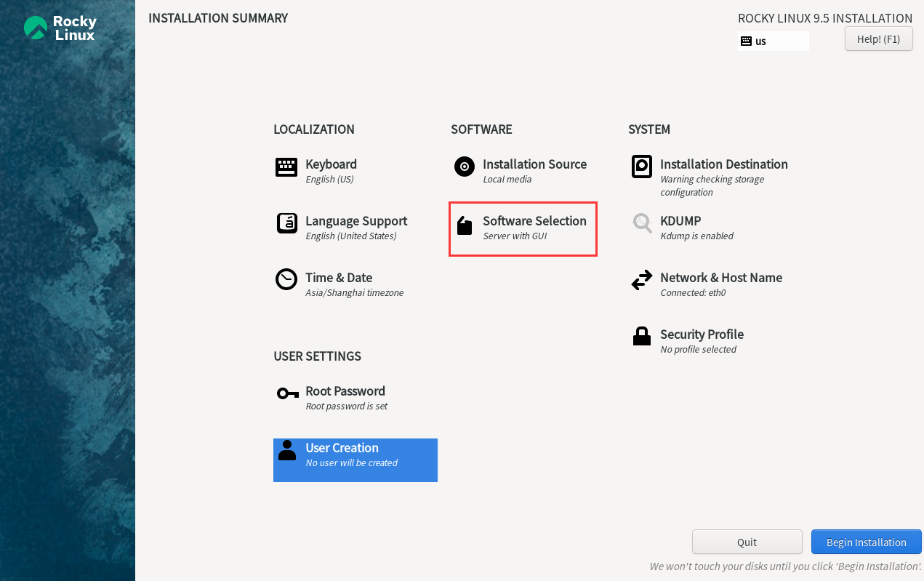
Task: Click the User Creation person icon
Action: click(287, 451)
